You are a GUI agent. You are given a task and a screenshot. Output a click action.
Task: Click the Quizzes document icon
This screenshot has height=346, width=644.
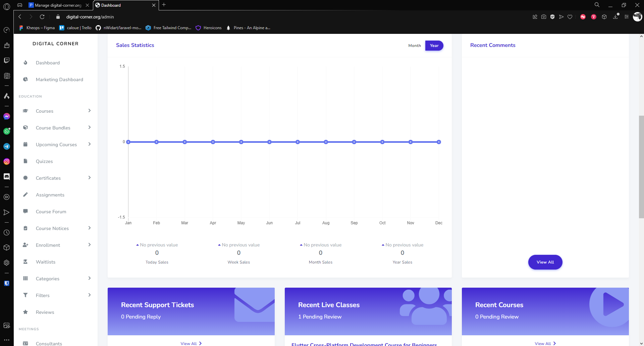(25, 161)
